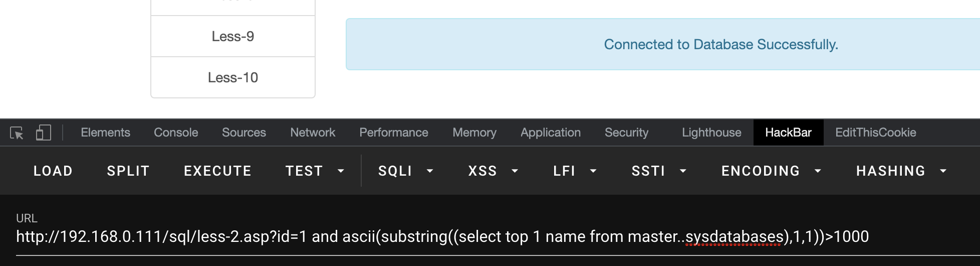Open the ENCODING dropdown menu

(x=771, y=171)
